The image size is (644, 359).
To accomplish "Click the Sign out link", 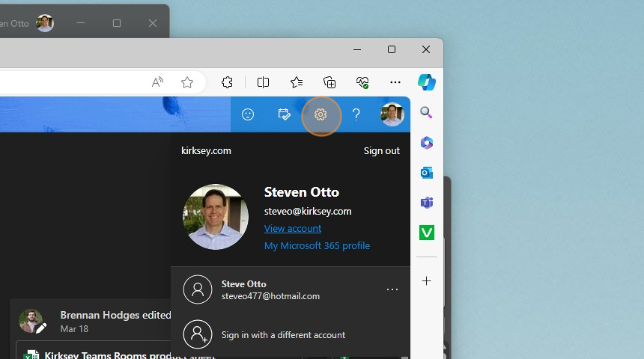I will (x=381, y=150).
